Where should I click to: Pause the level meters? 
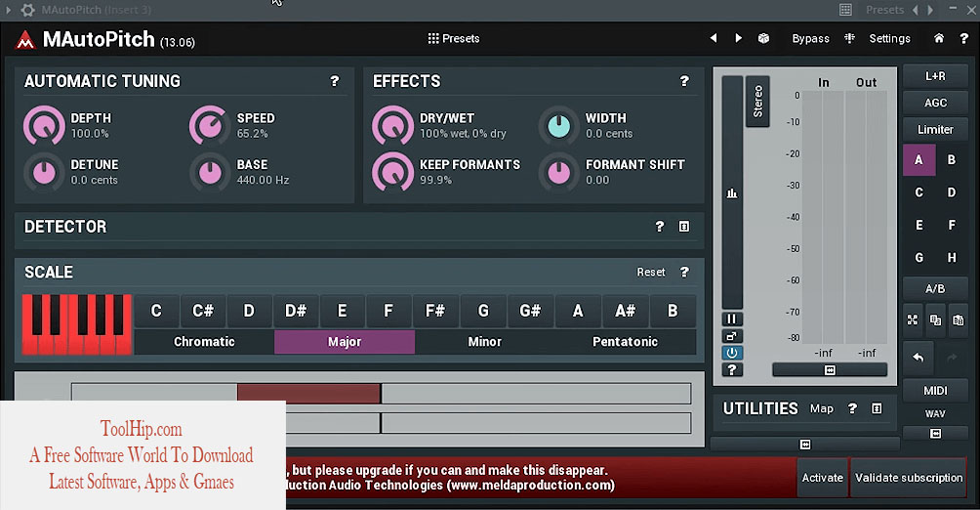tap(732, 319)
